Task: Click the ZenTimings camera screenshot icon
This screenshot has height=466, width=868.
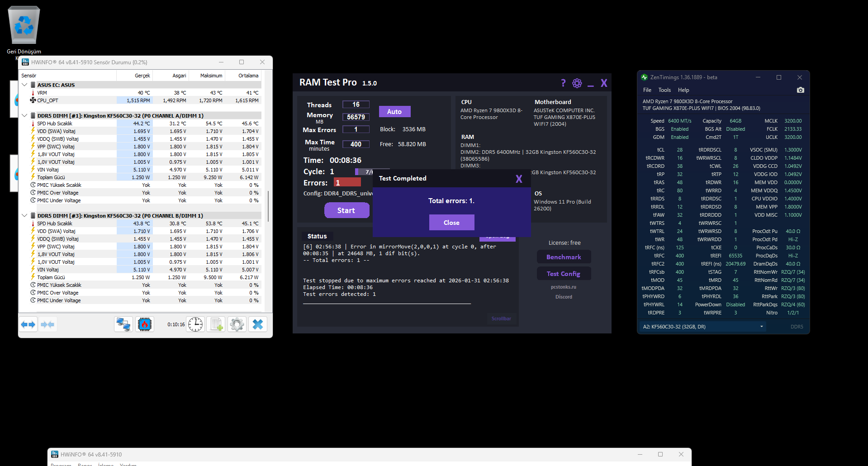Action: pyautogui.click(x=801, y=90)
